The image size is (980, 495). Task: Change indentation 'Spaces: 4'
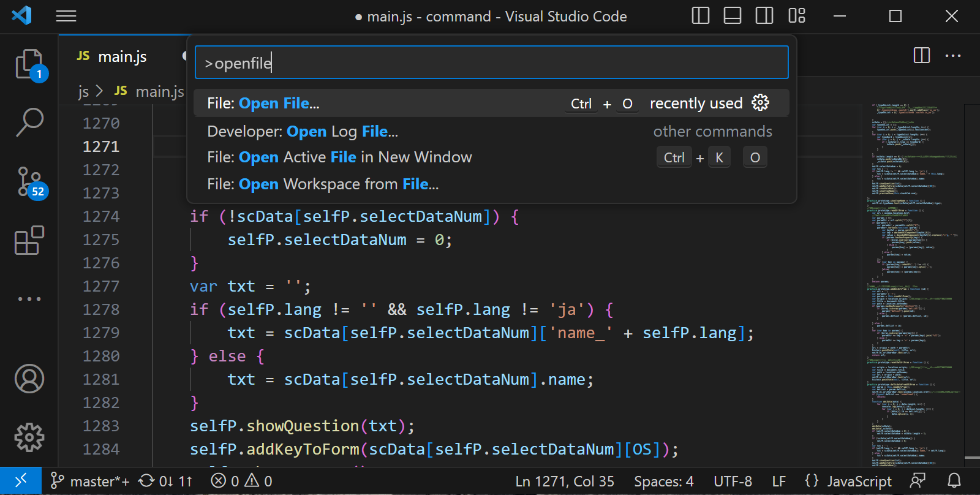pyautogui.click(x=664, y=481)
